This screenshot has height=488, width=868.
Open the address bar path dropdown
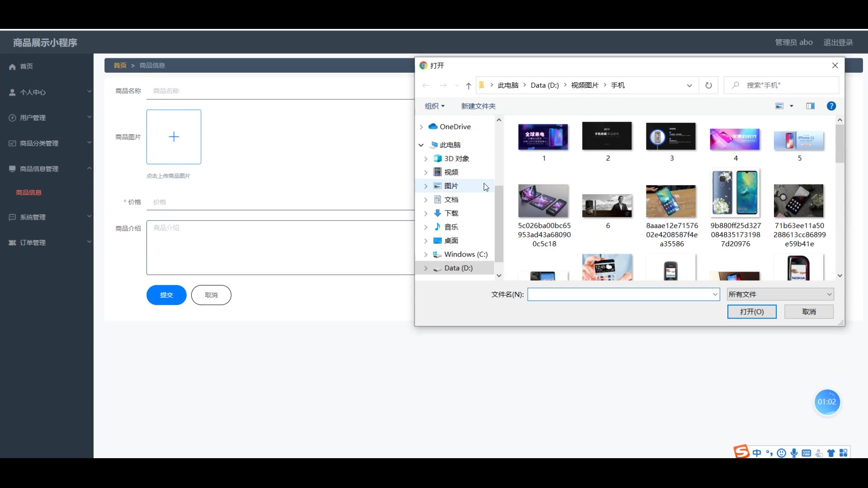689,85
